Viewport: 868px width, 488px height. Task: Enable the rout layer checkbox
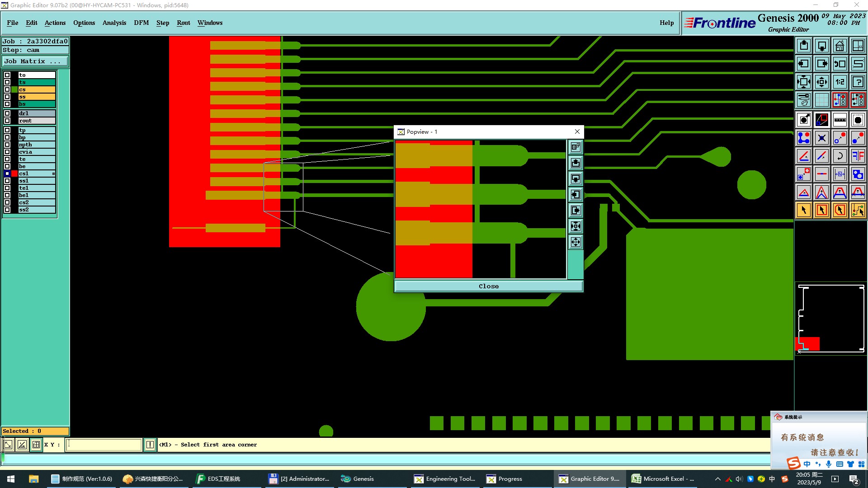tap(7, 121)
